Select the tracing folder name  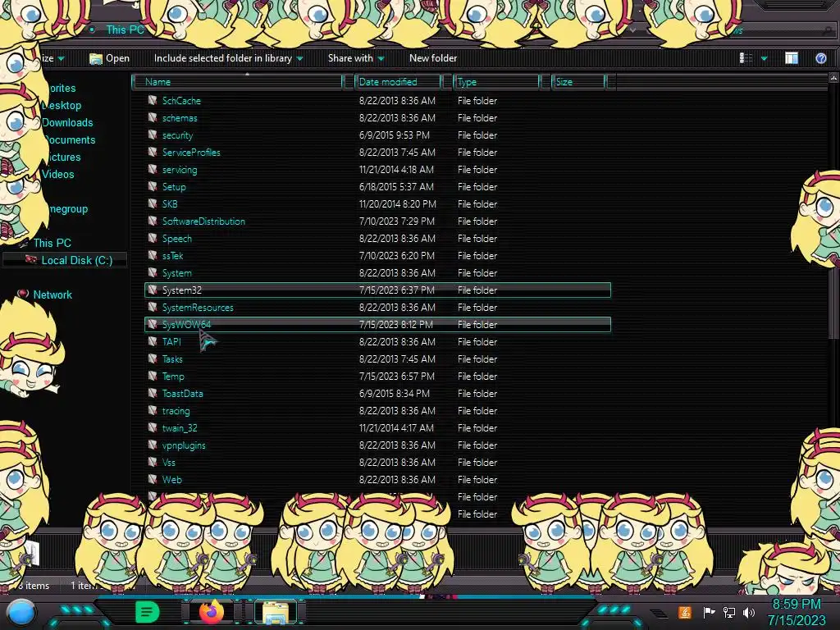(176, 411)
